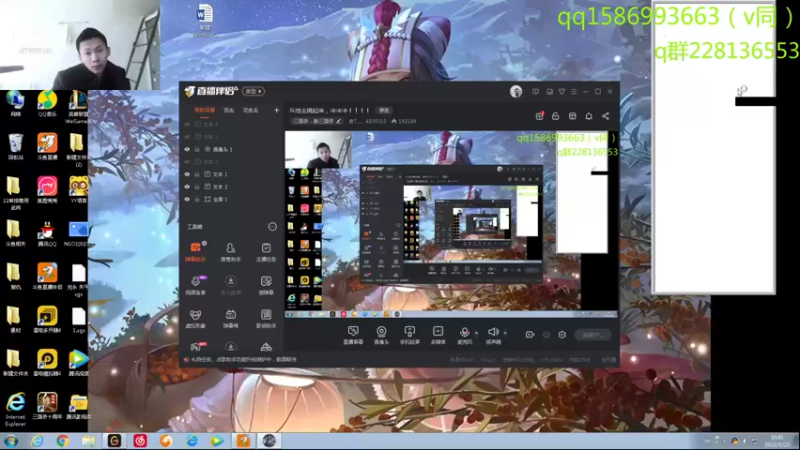Viewport: 800px width, 450px height.
Task: Collapse the 工具箱 toolbox panel
Action: coord(272,227)
